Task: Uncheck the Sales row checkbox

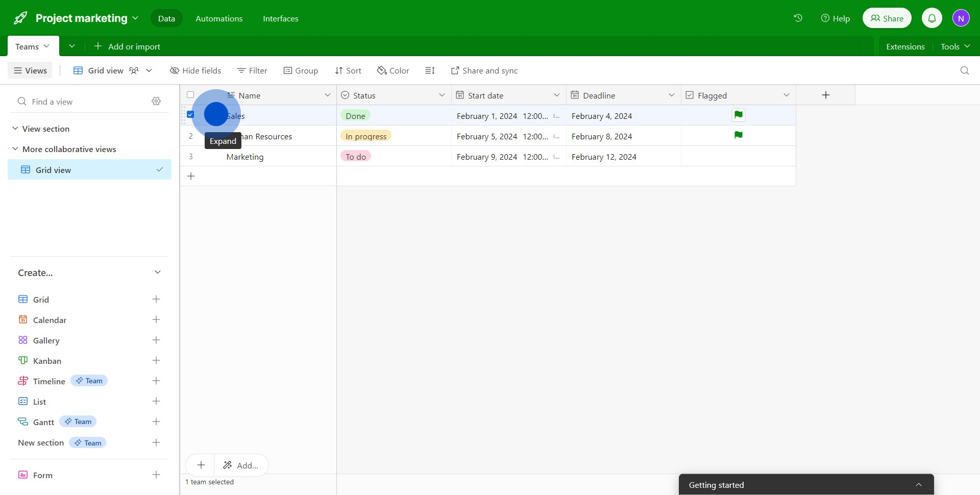Action: click(x=190, y=115)
